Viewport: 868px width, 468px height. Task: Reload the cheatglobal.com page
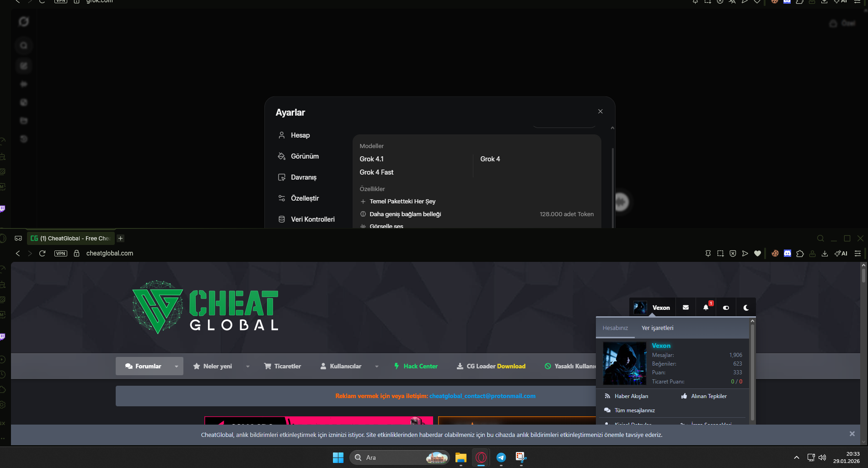click(43, 253)
